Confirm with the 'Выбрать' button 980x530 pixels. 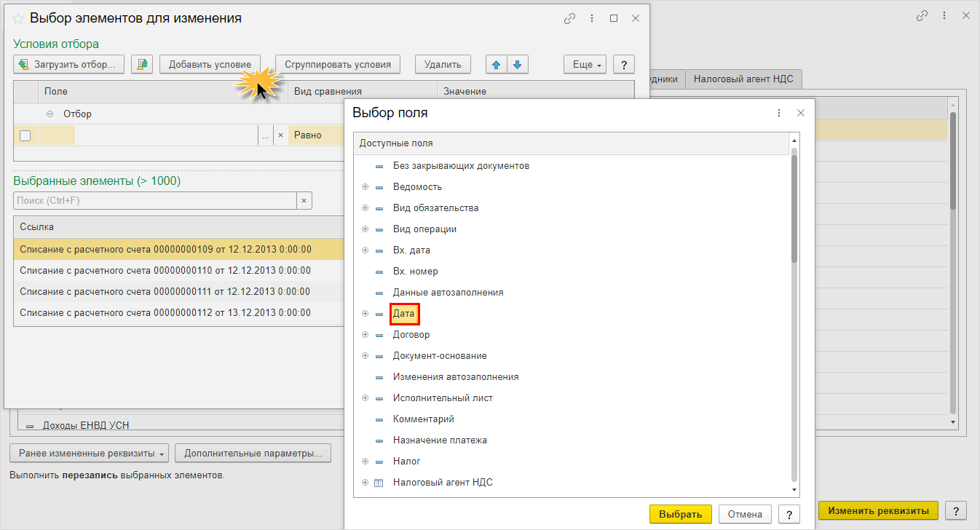[x=681, y=514]
